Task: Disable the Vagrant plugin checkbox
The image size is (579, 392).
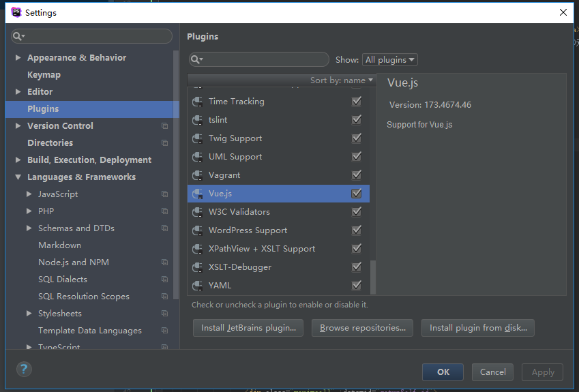Action: coord(357,175)
